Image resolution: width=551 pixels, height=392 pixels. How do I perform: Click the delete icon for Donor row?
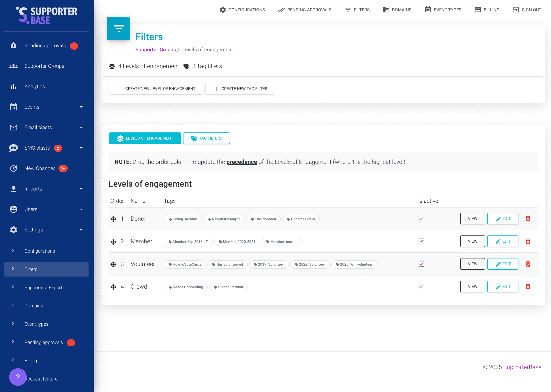click(528, 219)
